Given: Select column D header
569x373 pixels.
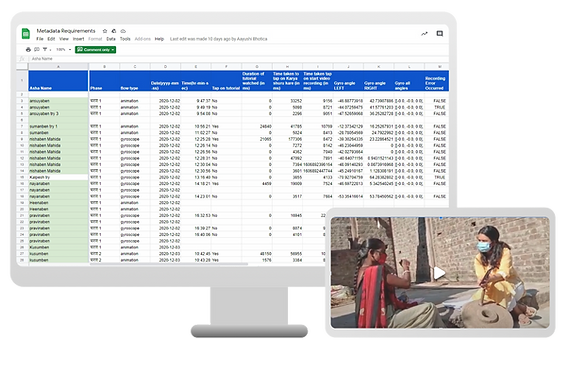Looking at the screenshot, I should [165, 67].
